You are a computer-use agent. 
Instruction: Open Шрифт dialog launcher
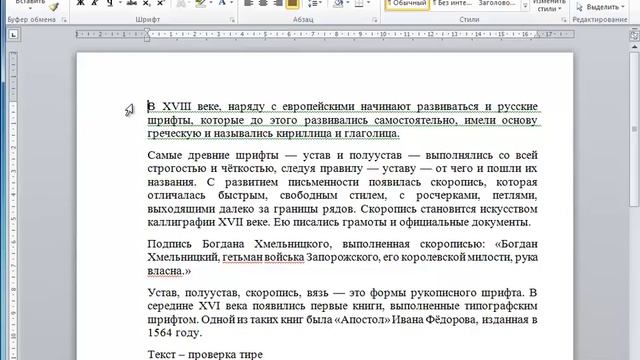[232, 20]
